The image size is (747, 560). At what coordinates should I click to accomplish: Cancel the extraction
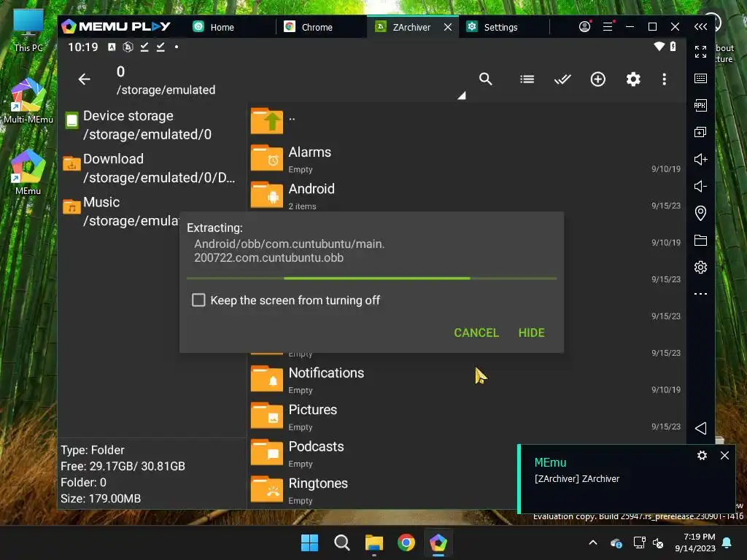pos(476,332)
